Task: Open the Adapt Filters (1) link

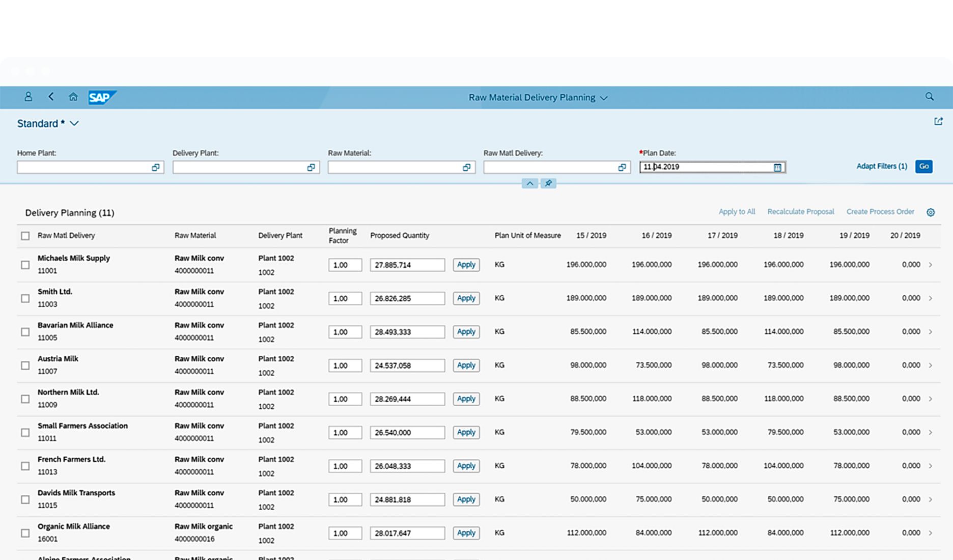Action: (x=881, y=166)
